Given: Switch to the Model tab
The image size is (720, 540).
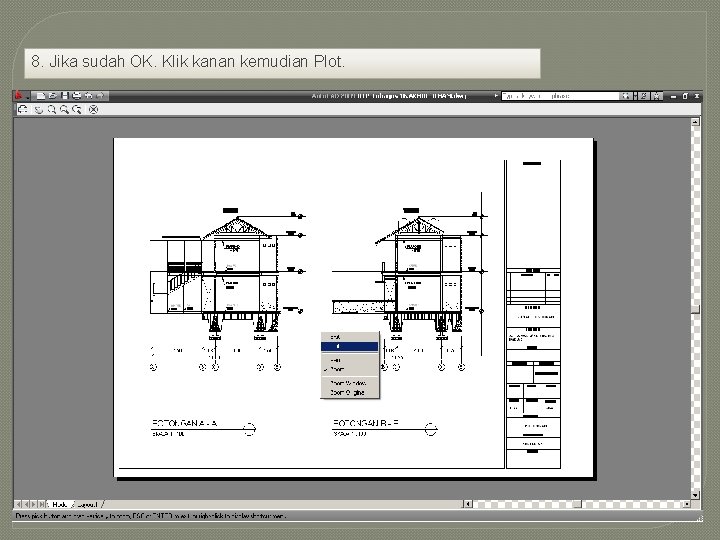Looking at the screenshot, I should click(x=60, y=504).
